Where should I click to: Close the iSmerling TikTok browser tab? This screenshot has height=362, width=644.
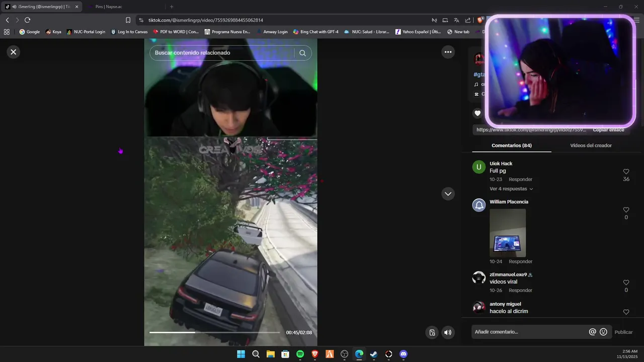pos(77,7)
